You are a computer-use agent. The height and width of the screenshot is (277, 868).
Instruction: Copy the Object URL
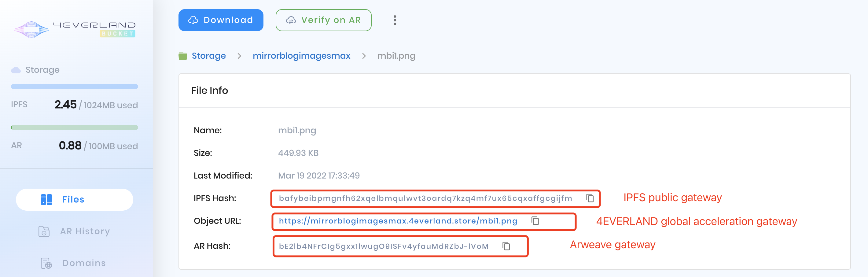pos(535,221)
